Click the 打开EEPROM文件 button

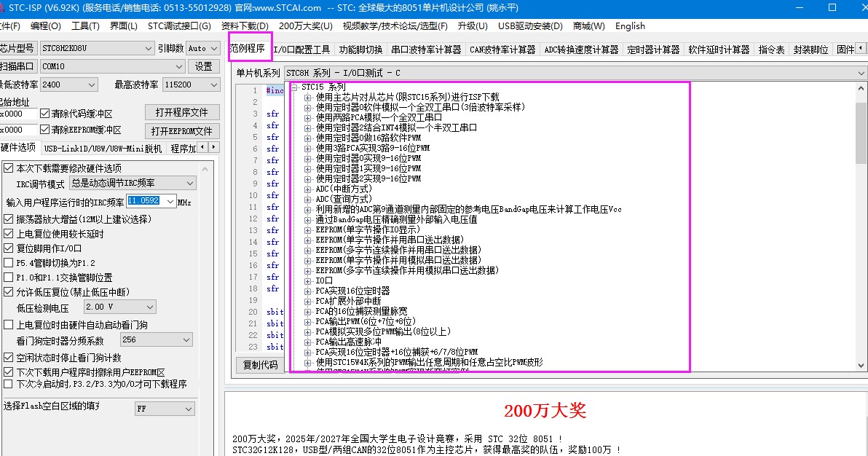coord(182,131)
